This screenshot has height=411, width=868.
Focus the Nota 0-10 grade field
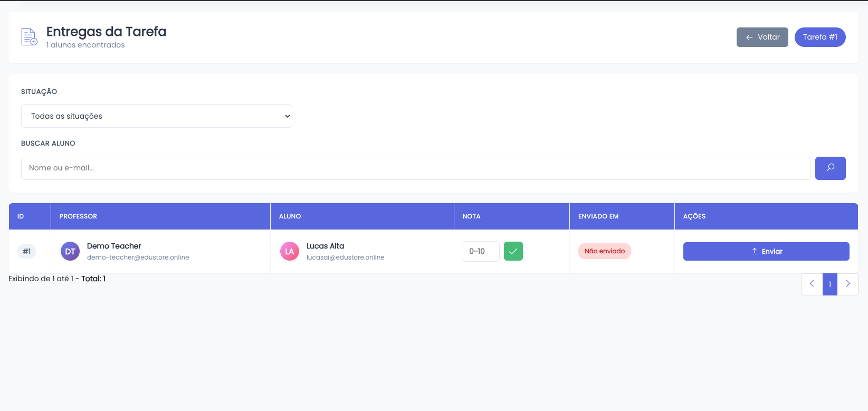tap(481, 251)
